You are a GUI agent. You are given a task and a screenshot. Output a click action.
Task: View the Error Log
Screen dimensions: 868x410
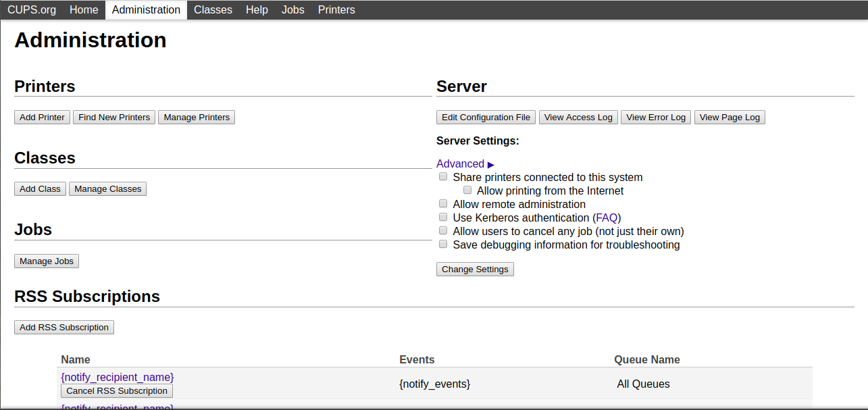(655, 118)
